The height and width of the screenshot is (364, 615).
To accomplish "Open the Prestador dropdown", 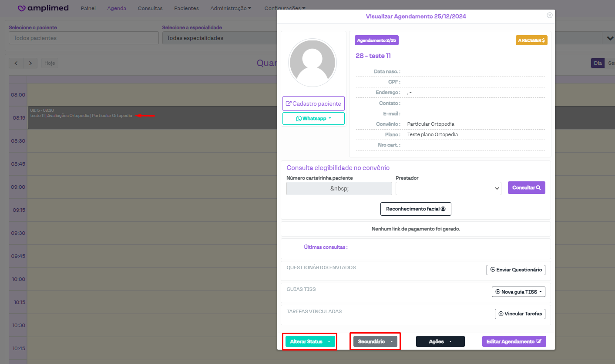I will (448, 188).
